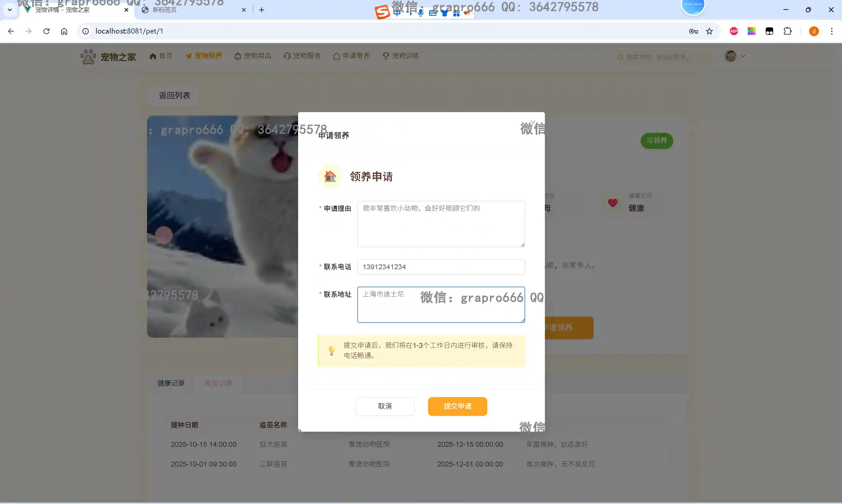Expand the tab search dropdown arrow

point(10,10)
